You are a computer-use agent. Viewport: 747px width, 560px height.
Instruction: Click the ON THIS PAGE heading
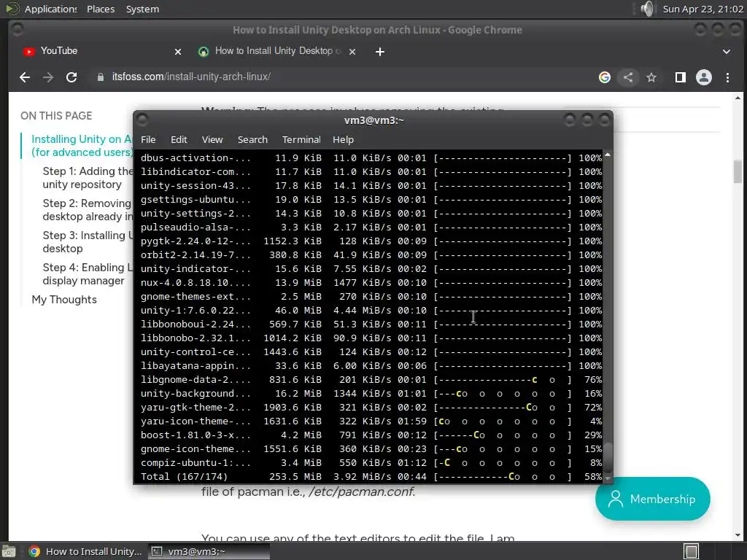pyautogui.click(x=56, y=116)
